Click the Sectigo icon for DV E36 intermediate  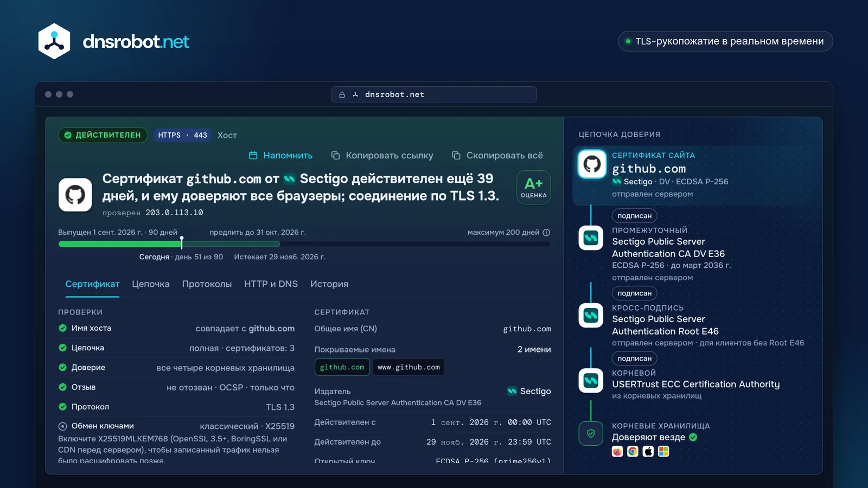click(x=591, y=237)
